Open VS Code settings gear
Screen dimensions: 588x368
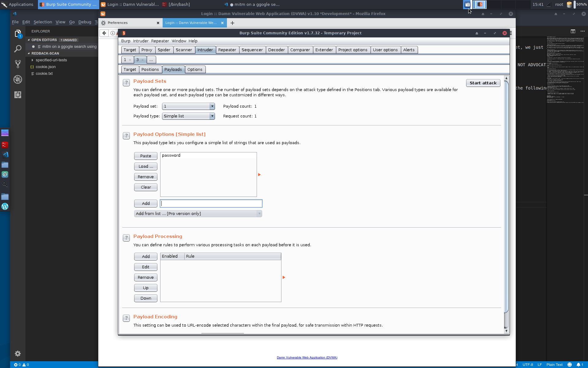17,354
